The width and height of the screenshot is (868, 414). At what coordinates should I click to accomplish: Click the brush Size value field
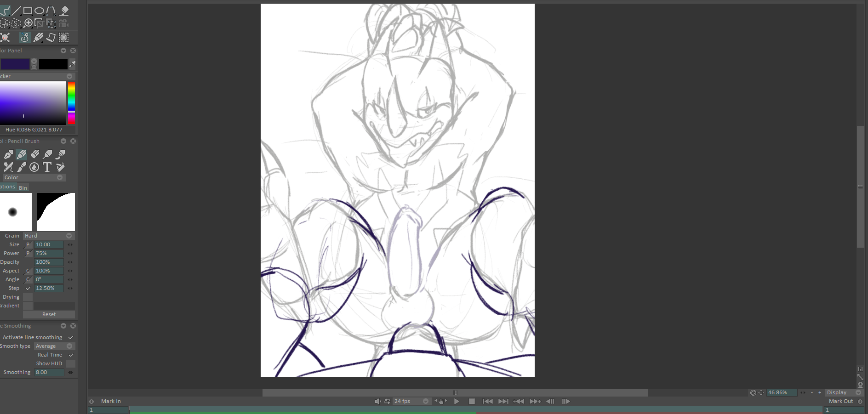[49, 244]
